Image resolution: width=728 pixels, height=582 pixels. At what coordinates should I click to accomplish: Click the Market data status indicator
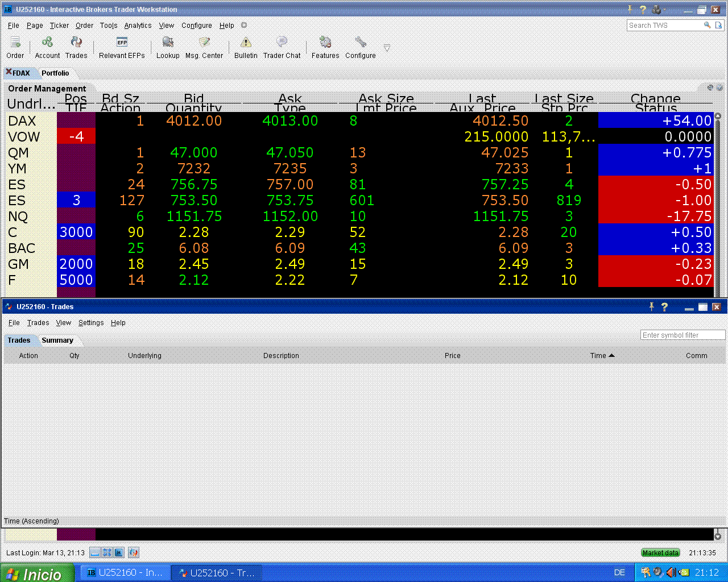[x=660, y=552]
